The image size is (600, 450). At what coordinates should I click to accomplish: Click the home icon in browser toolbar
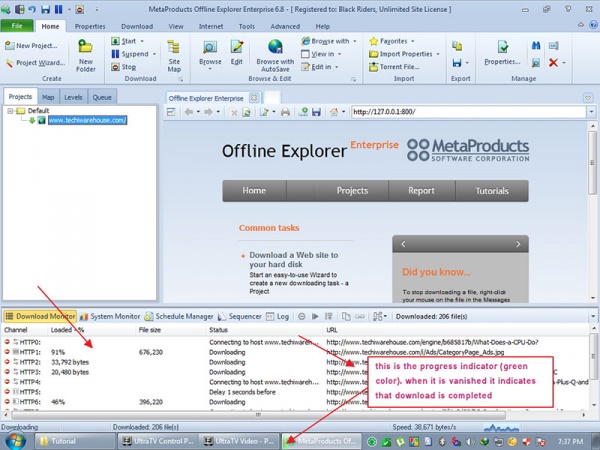pyautogui.click(x=334, y=112)
